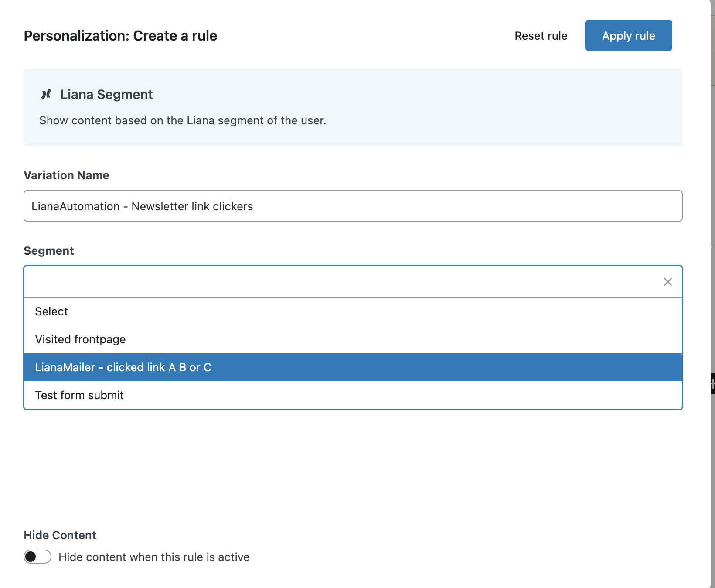Click the Liana segment description text
715x588 pixels.
point(183,120)
